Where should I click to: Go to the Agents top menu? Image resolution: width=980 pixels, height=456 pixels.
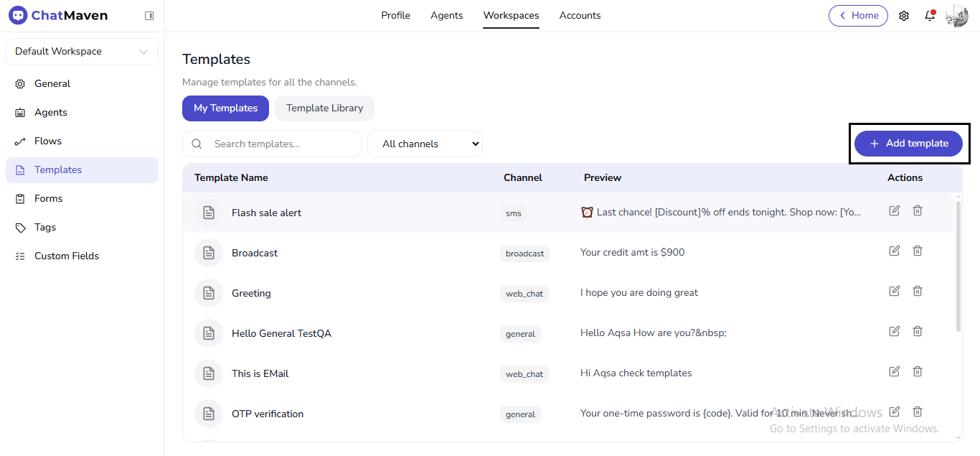tap(446, 16)
